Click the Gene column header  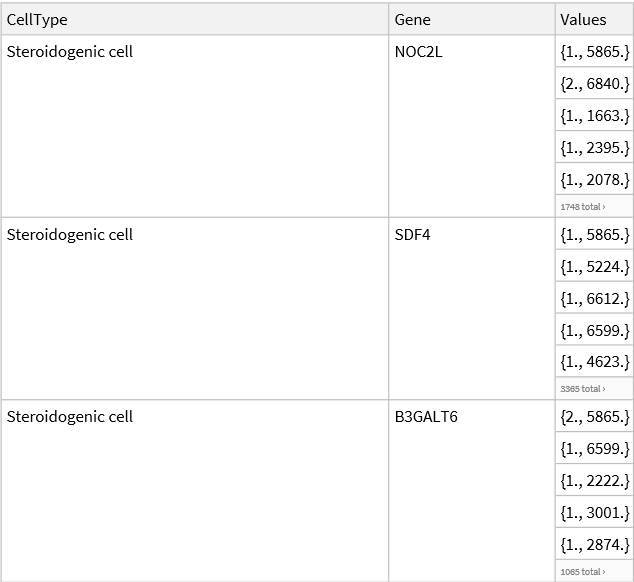[x=413, y=20]
